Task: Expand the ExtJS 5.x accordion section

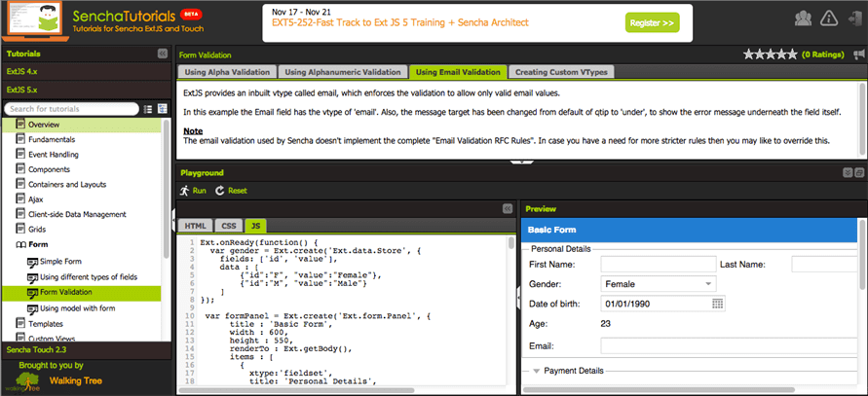Action: [87, 90]
